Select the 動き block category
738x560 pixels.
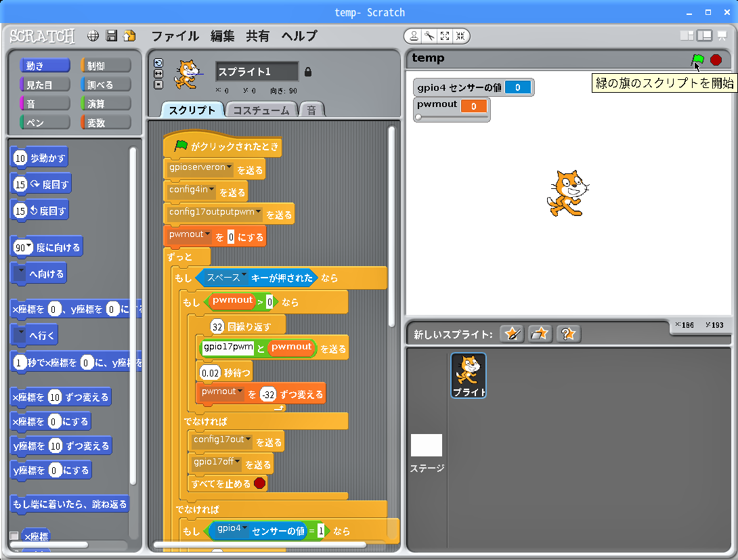45,66
